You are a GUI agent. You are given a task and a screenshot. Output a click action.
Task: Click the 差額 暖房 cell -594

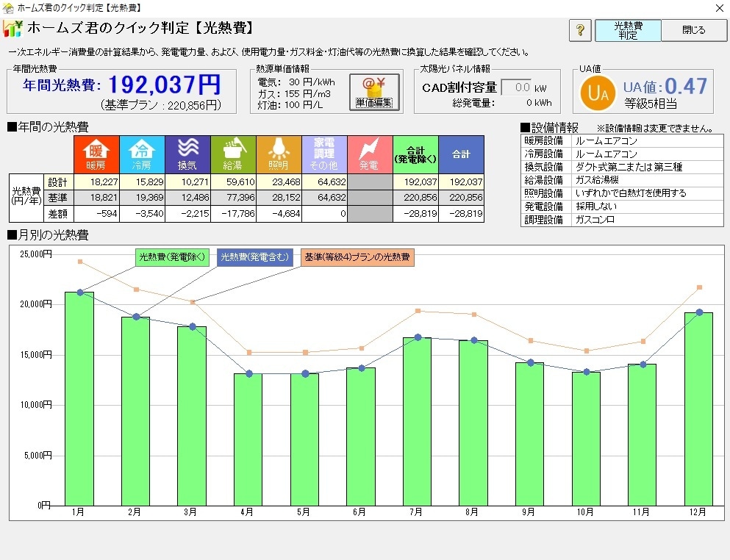(96, 214)
